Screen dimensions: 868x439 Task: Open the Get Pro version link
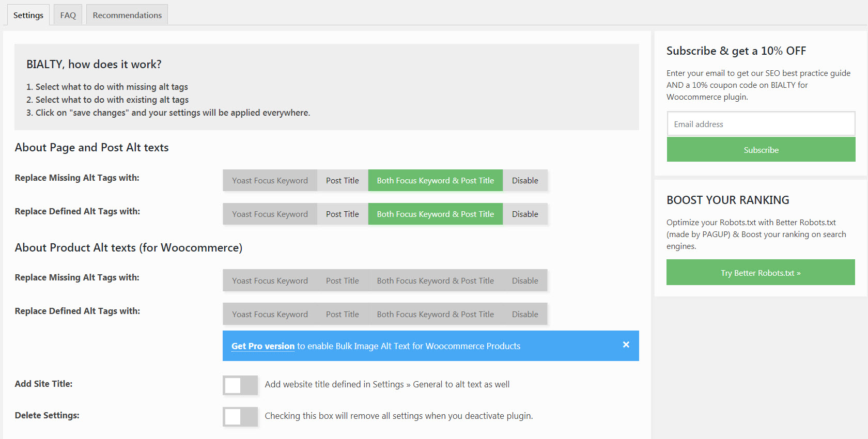[263, 346]
